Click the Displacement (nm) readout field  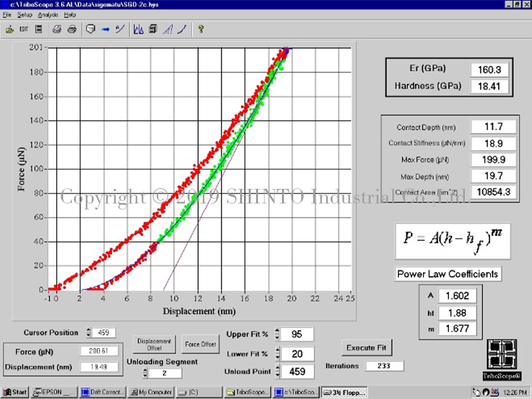[x=99, y=367]
